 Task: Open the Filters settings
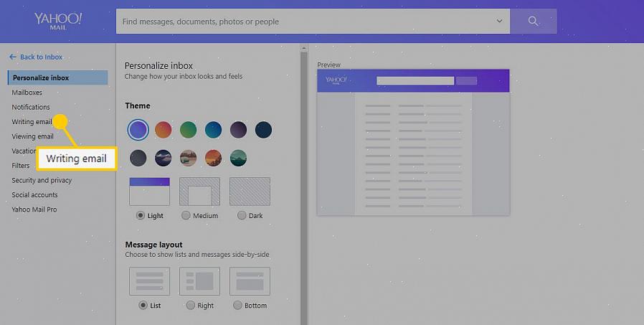[x=21, y=166]
